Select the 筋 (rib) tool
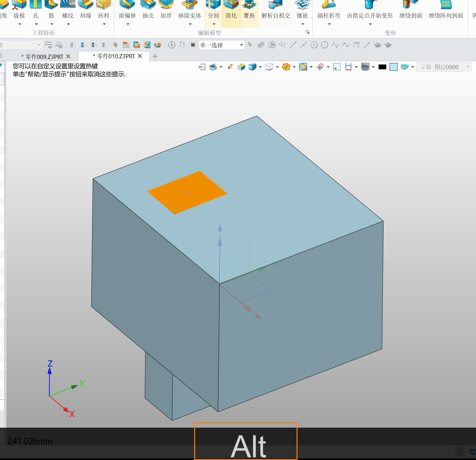Image resolution: width=476 pixels, height=460 pixels. click(x=51, y=10)
